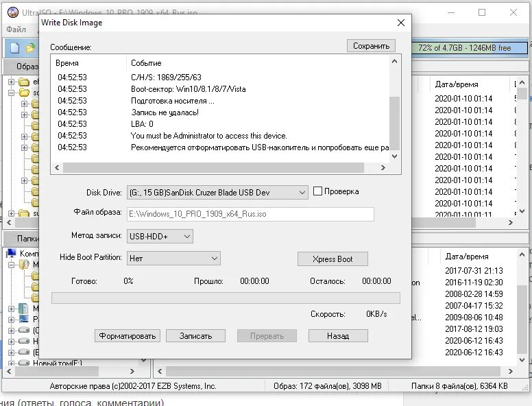Click scroll-right arrow under lower file list
Screen dimensions: 532x406
pyautogui.click(x=510, y=372)
